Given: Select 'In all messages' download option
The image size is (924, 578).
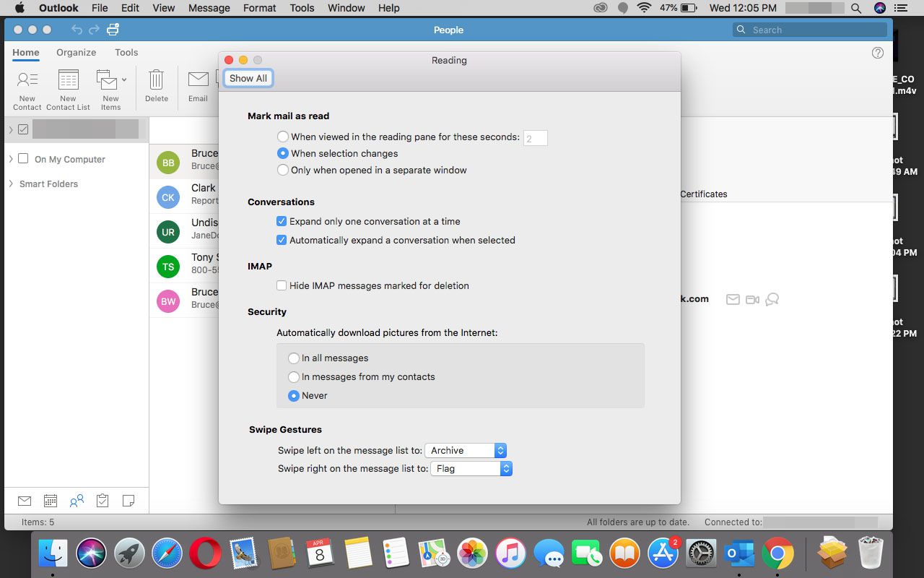Looking at the screenshot, I should point(293,358).
